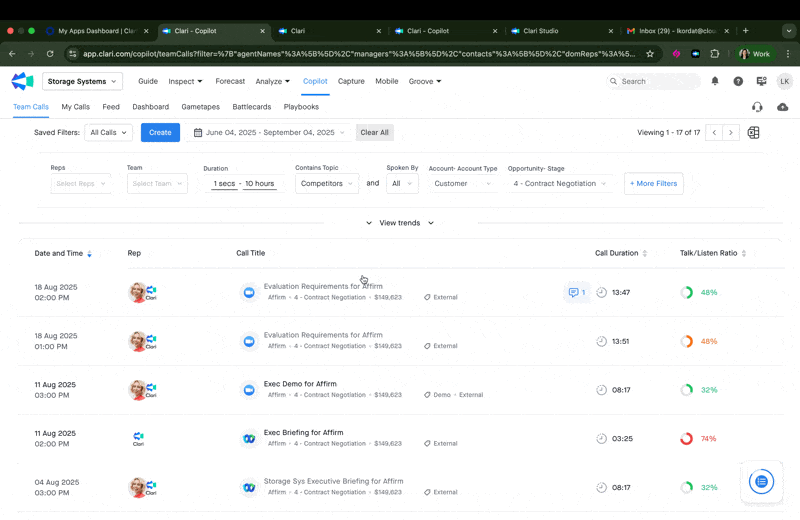Open the calendar icon in date range
This screenshot has width=800, height=520.
coord(198,133)
